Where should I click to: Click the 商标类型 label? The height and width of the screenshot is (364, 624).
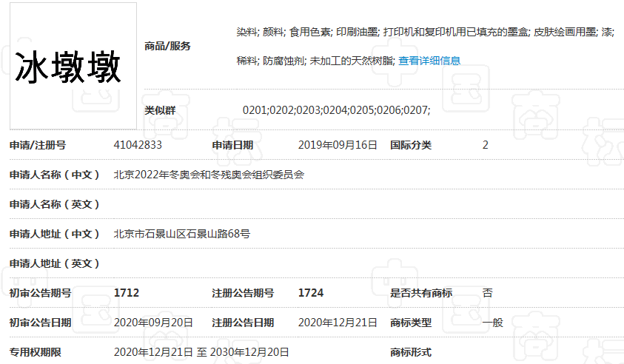point(411,323)
